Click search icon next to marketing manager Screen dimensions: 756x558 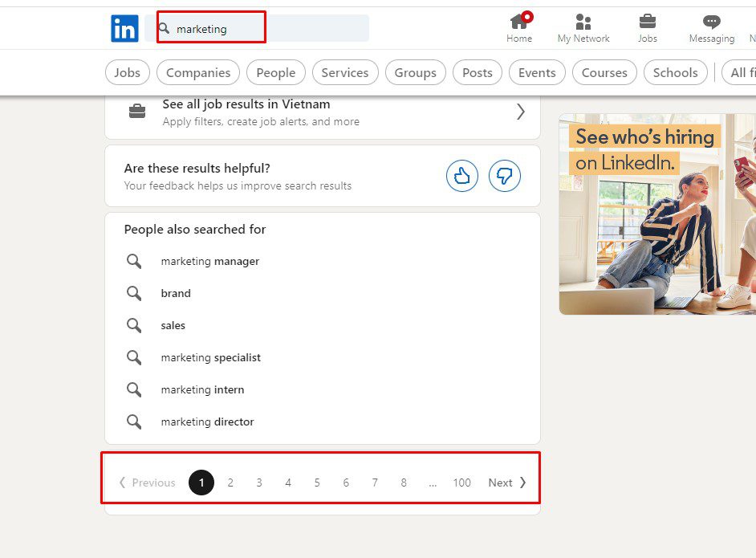coord(133,262)
